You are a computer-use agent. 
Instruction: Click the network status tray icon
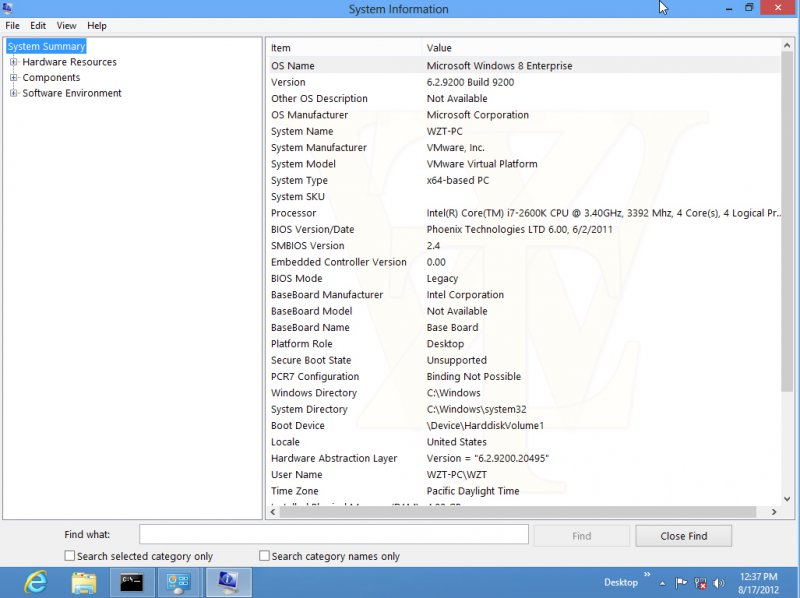(702, 582)
